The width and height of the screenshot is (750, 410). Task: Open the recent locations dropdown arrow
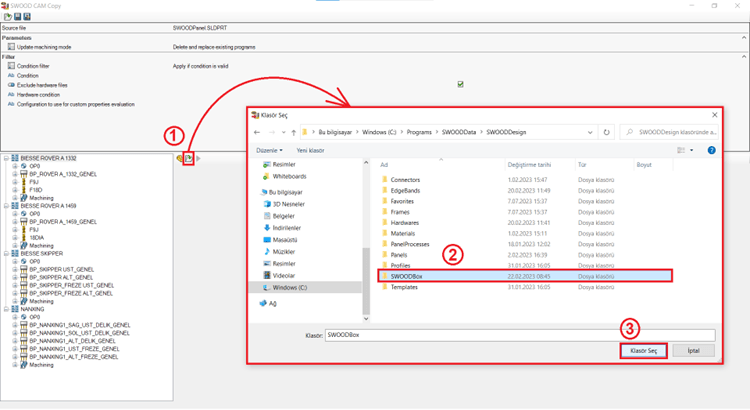point(283,133)
